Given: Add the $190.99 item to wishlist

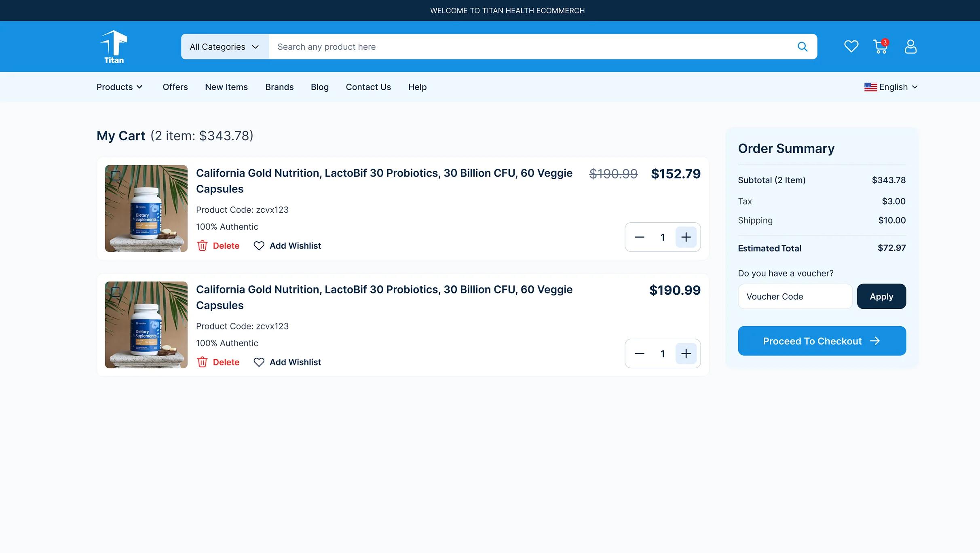Looking at the screenshot, I should 287,362.
